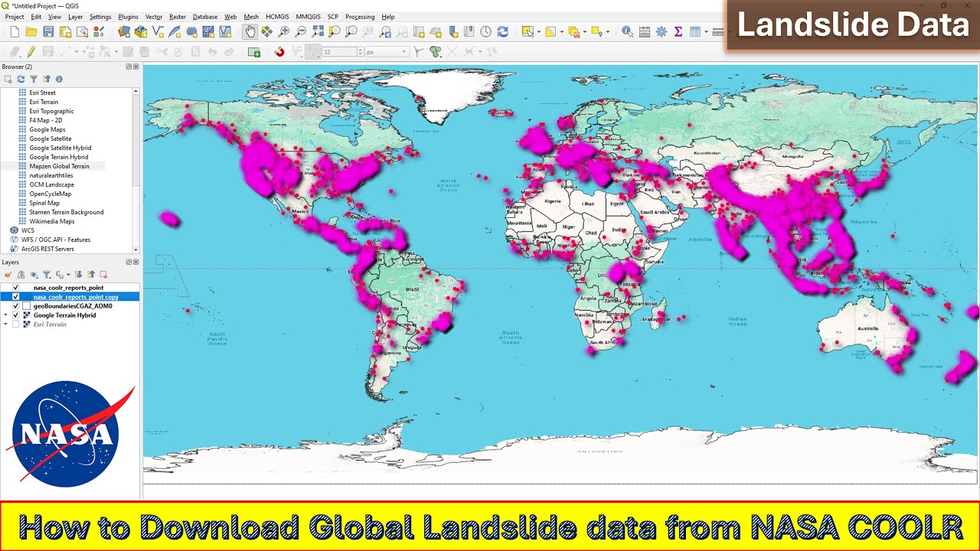The height and width of the screenshot is (551, 980).
Task: Open the Attribute Table icon
Action: 695,31
